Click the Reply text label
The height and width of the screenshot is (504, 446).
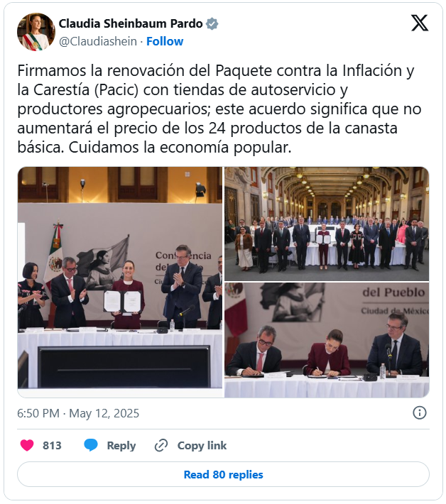[x=121, y=446]
